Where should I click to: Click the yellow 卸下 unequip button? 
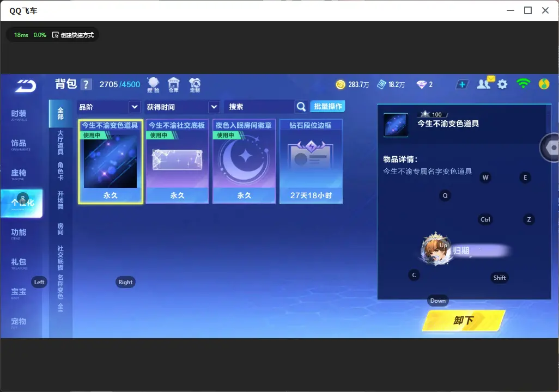pos(464,320)
